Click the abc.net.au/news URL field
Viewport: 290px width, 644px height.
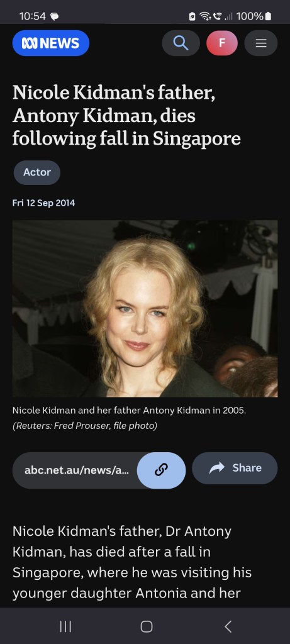(x=77, y=470)
